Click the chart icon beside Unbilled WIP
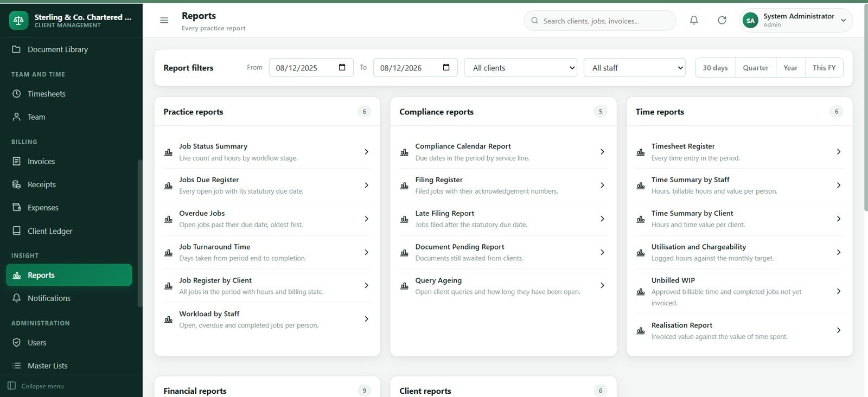868x397 pixels. pyautogui.click(x=641, y=292)
